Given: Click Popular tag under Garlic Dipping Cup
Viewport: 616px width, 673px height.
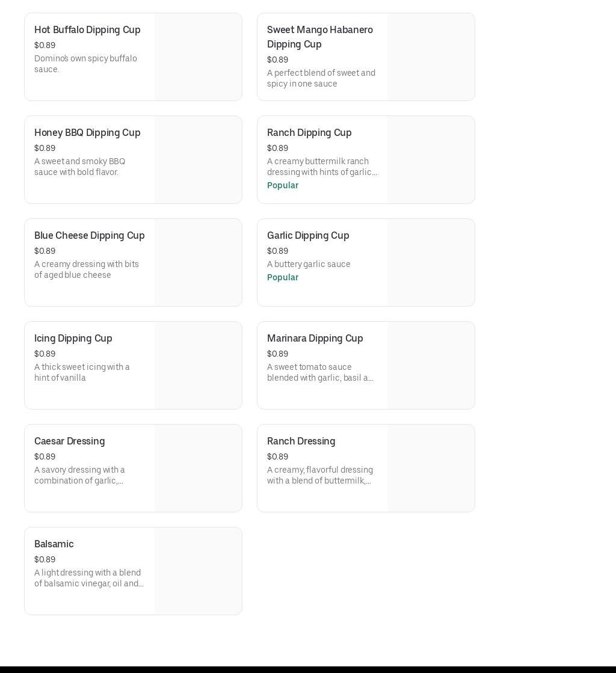Looking at the screenshot, I should coord(283,277).
